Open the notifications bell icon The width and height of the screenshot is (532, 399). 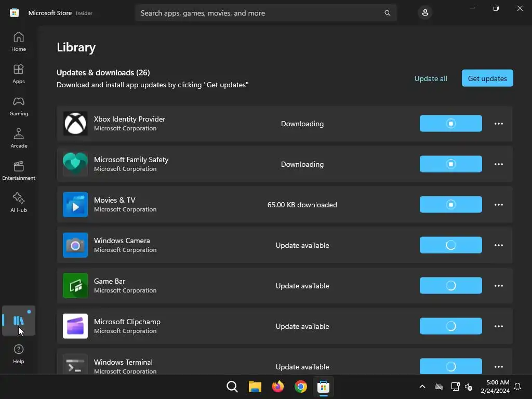517,387
